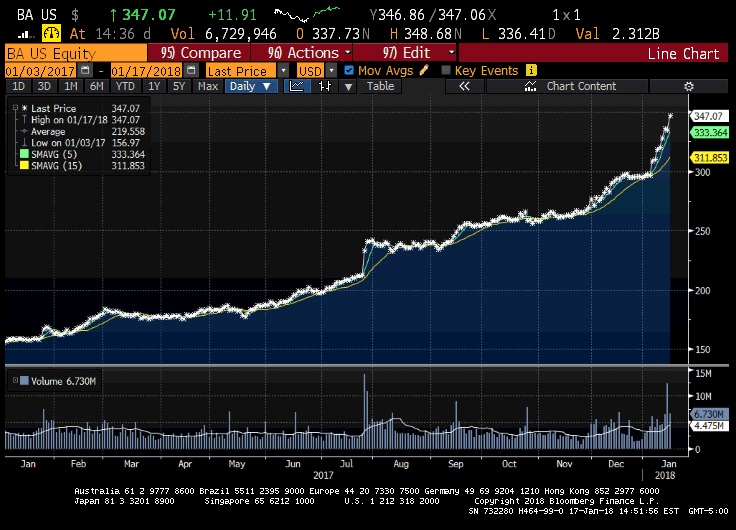Click the Mov Avgs pencil edit icon
736x530 pixels.
pyautogui.click(x=424, y=70)
